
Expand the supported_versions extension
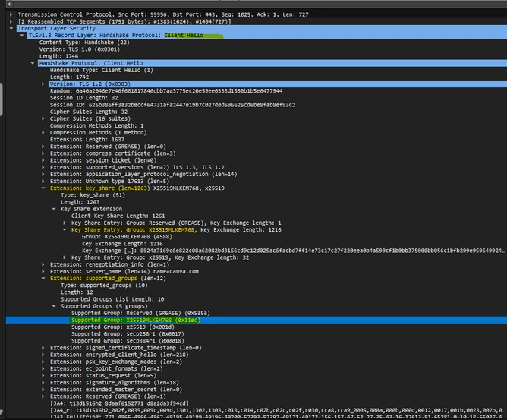pos(43,167)
